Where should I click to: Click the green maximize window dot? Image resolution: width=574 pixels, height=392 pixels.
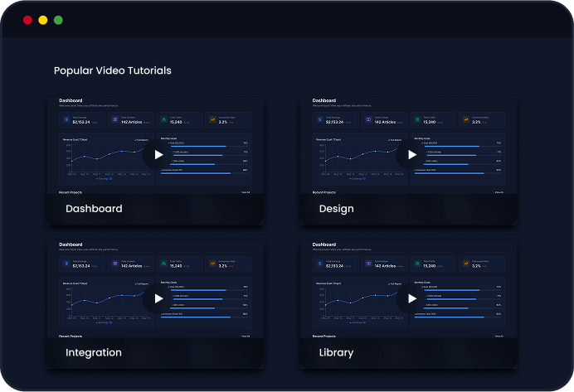58,20
